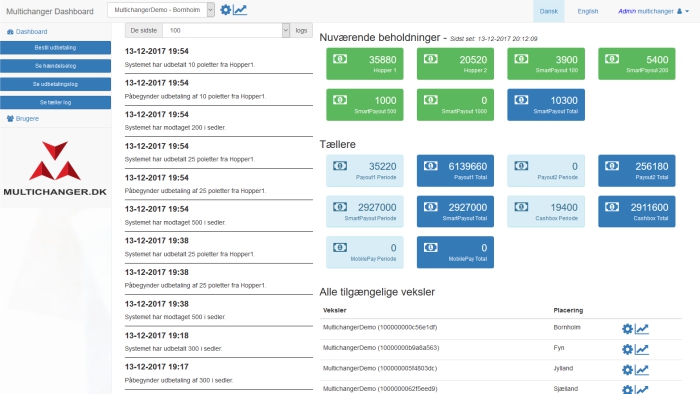The width and height of the screenshot is (700, 394).
Task: Click the 2927000 SmartPayout Periode tile
Action: pyautogui.click(x=365, y=212)
